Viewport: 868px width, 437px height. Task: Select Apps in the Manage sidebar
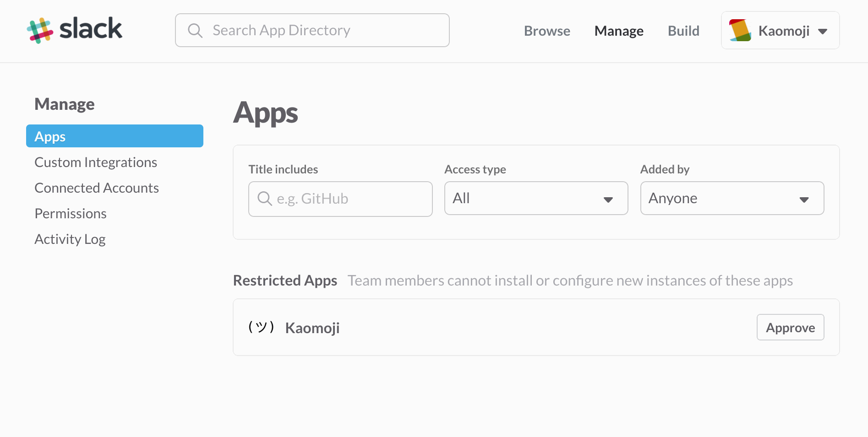pos(115,136)
